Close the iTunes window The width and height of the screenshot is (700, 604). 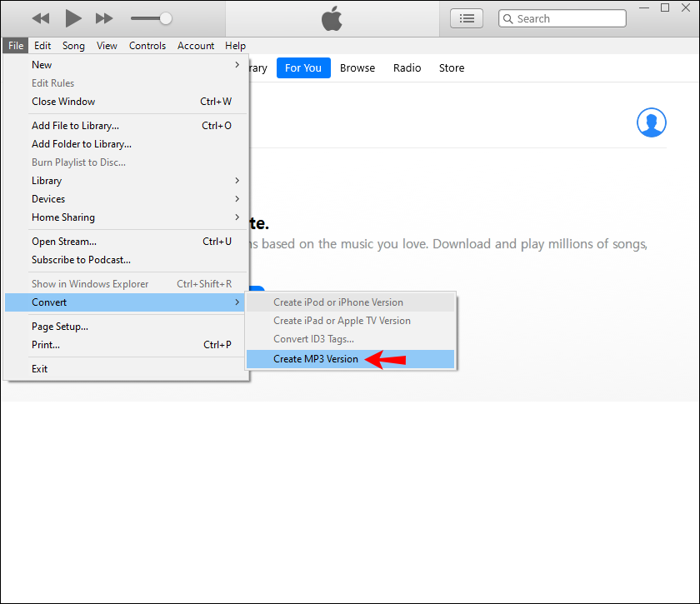coord(686,8)
